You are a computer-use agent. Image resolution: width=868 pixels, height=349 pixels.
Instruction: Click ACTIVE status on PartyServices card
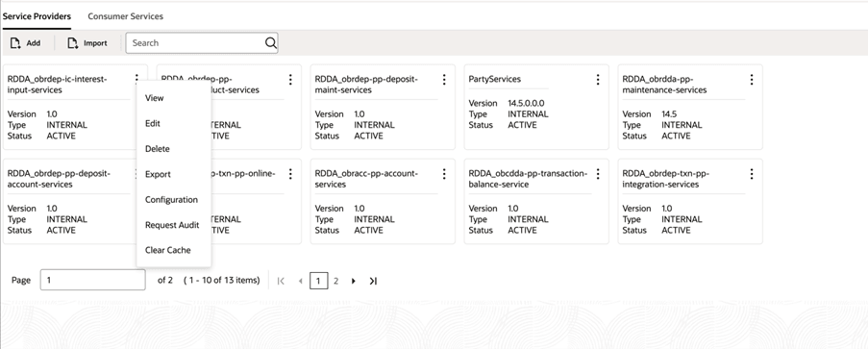coord(522,125)
